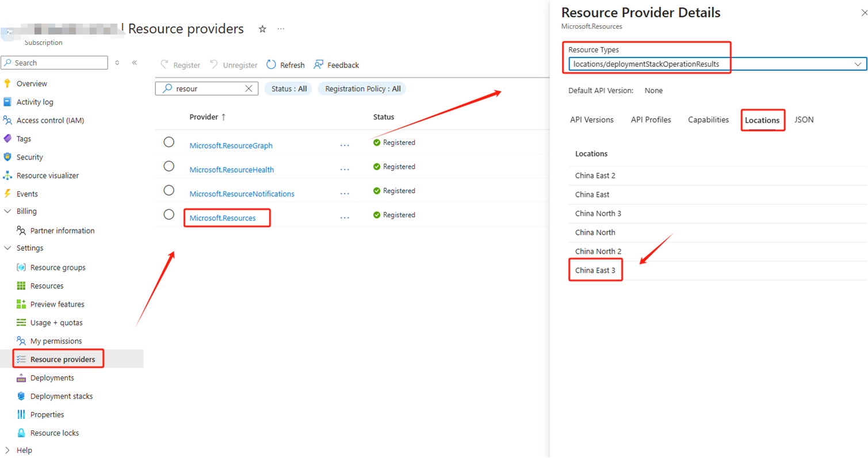Switch to the Capabilities tab
Viewport: 868px width, 458px height.
[708, 120]
